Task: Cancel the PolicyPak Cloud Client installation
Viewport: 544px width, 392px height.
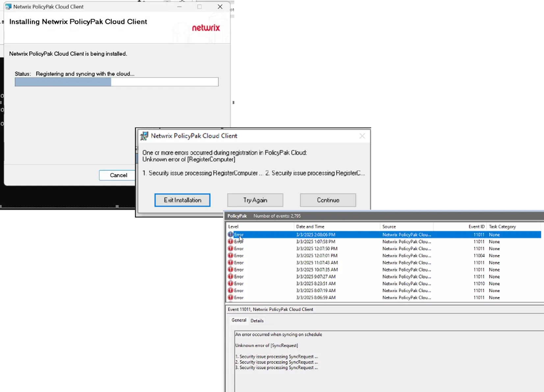Action: tap(118, 175)
